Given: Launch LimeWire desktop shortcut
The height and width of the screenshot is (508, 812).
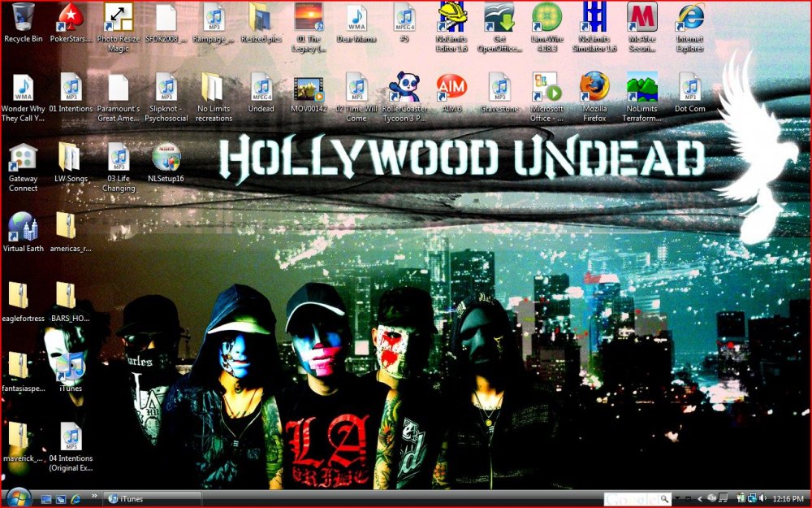Looking at the screenshot, I should click(547, 18).
